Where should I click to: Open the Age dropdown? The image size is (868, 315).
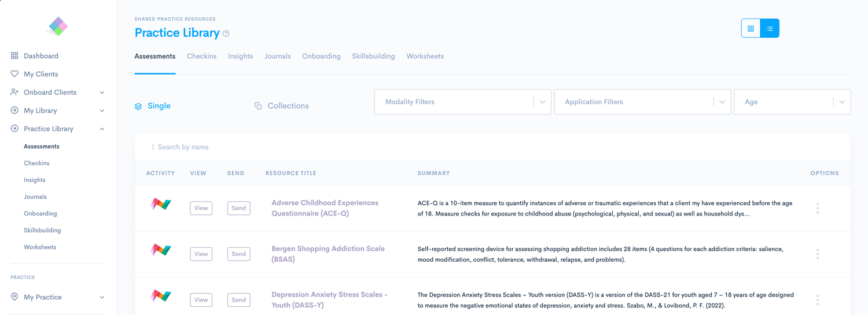[x=792, y=102]
